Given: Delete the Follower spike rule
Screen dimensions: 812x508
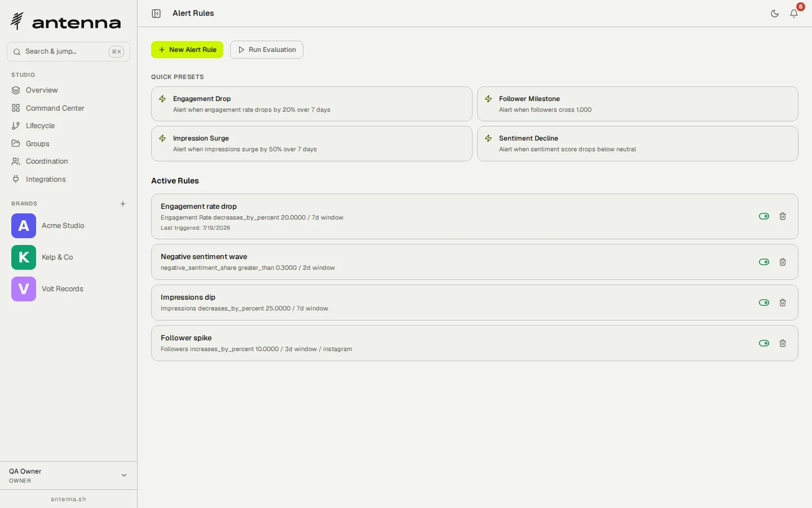Looking at the screenshot, I should [x=783, y=343].
